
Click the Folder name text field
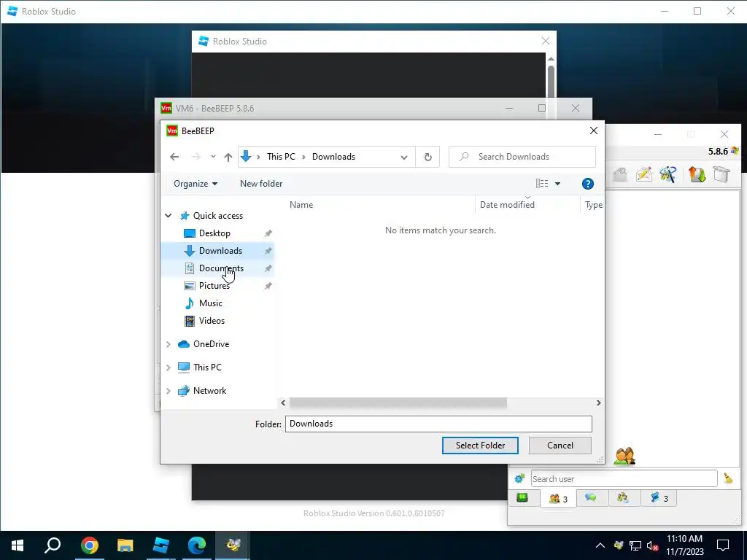click(438, 424)
